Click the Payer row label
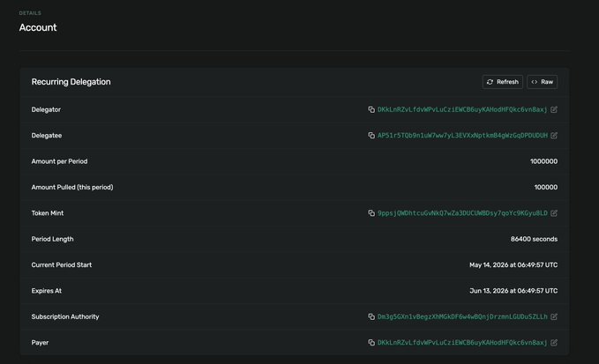 40,343
